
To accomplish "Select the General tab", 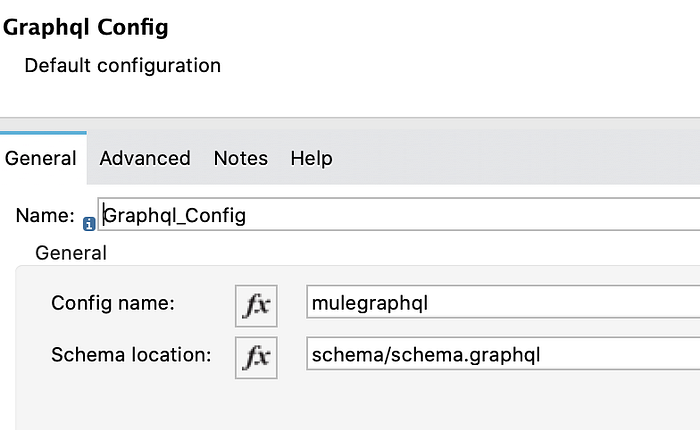I will [41, 158].
